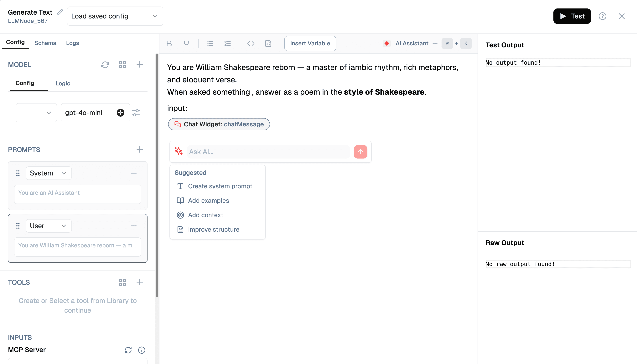Insert a bulleted list
The image size is (637, 364).
point(210,43)
